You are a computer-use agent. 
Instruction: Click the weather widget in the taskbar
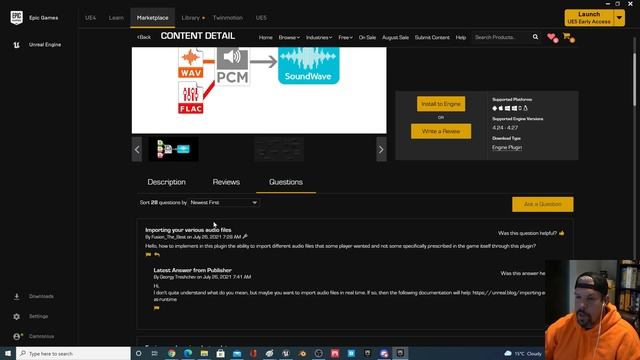(523, 353)
